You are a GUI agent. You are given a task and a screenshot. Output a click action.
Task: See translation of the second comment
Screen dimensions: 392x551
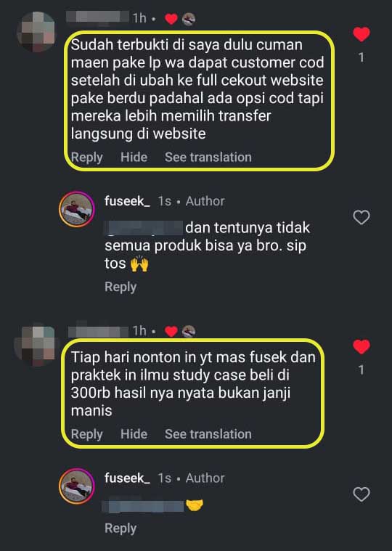pyautogui.click(x=208, y=434)
